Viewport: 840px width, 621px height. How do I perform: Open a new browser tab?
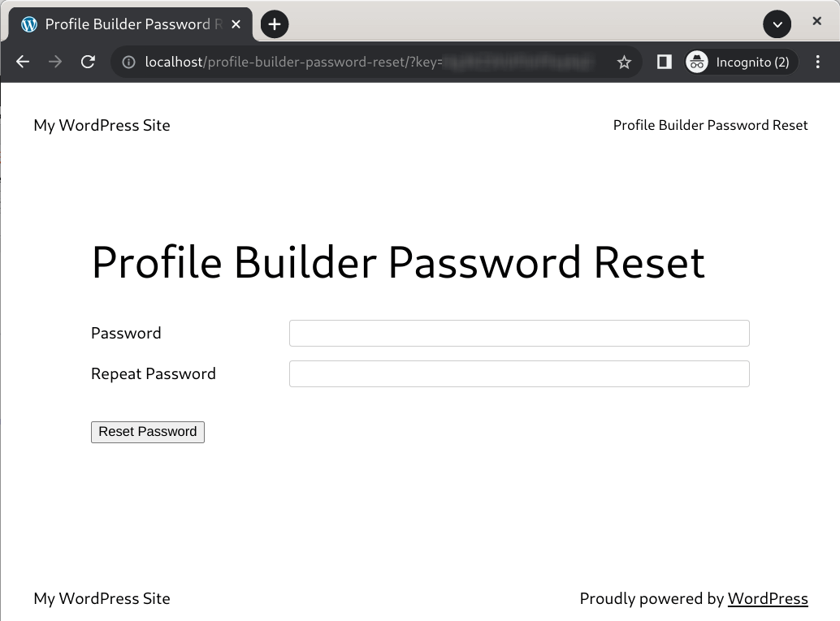pyautogui.click(x=275, y=24)
